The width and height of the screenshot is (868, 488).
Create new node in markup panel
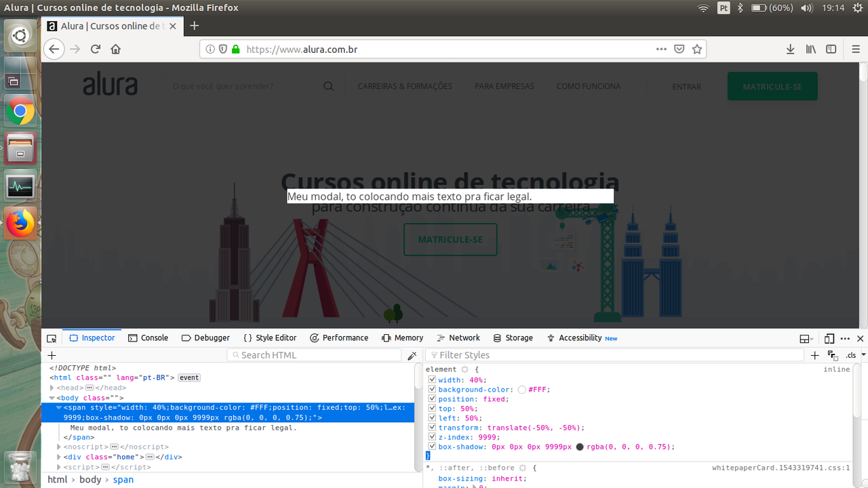[x=52, y=355]
